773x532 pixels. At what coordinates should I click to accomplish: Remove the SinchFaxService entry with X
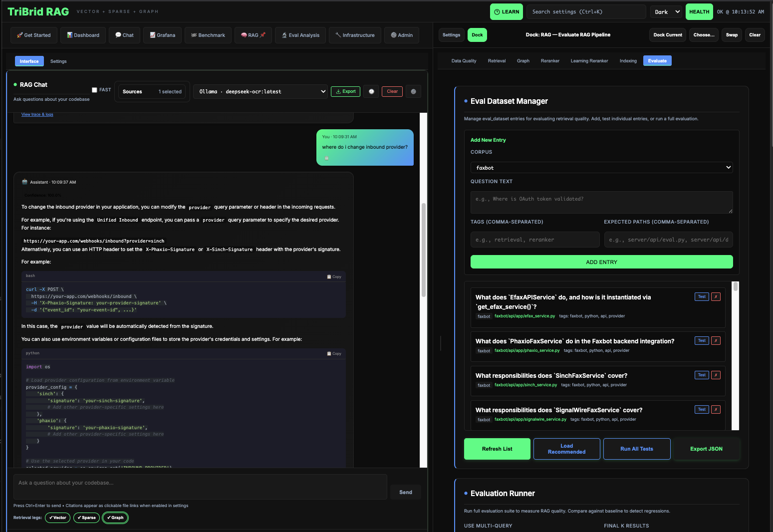[x=716, y=375]
